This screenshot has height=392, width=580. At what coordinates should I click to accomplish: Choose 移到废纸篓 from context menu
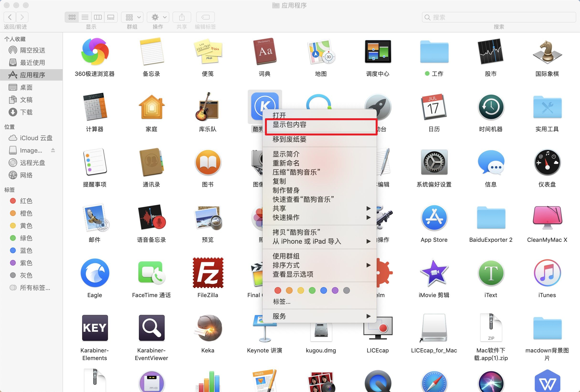pos(319,139)
